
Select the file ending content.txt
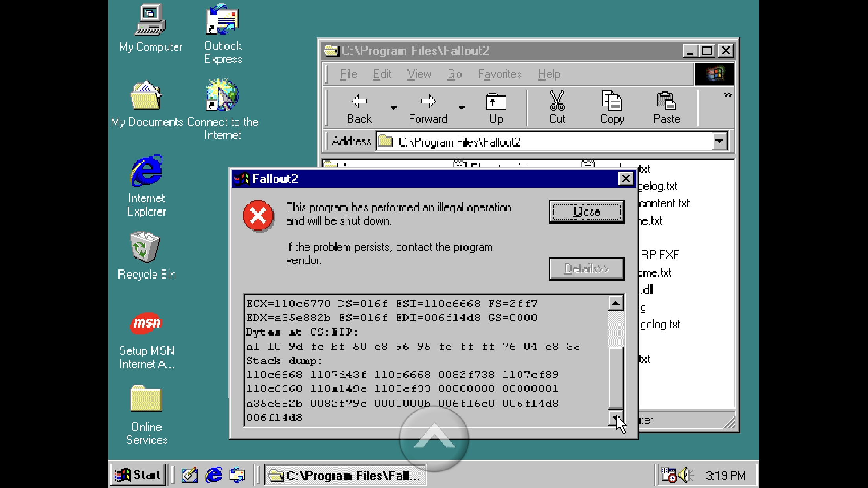pos(664,204)
